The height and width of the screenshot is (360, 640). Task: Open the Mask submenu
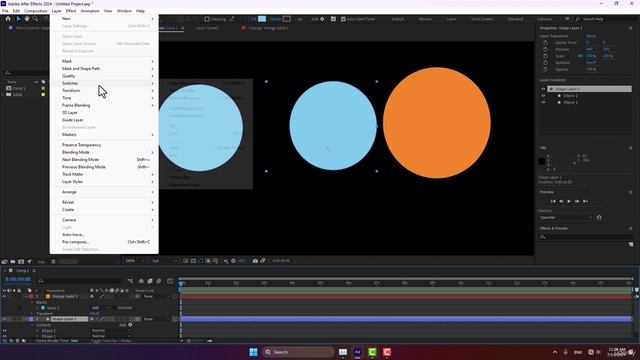pyautogui.click(x=104, y=61)
